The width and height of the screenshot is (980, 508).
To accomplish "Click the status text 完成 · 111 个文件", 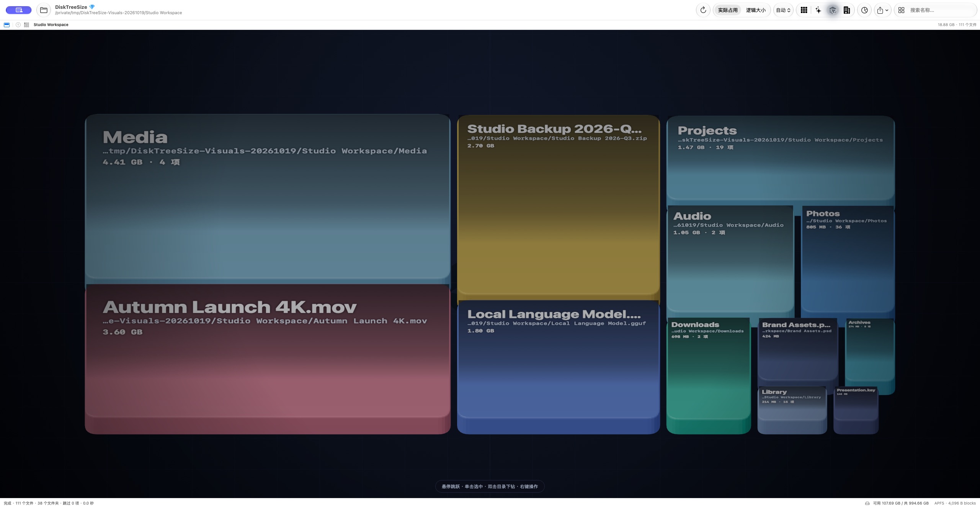I will tap(49, 503).
